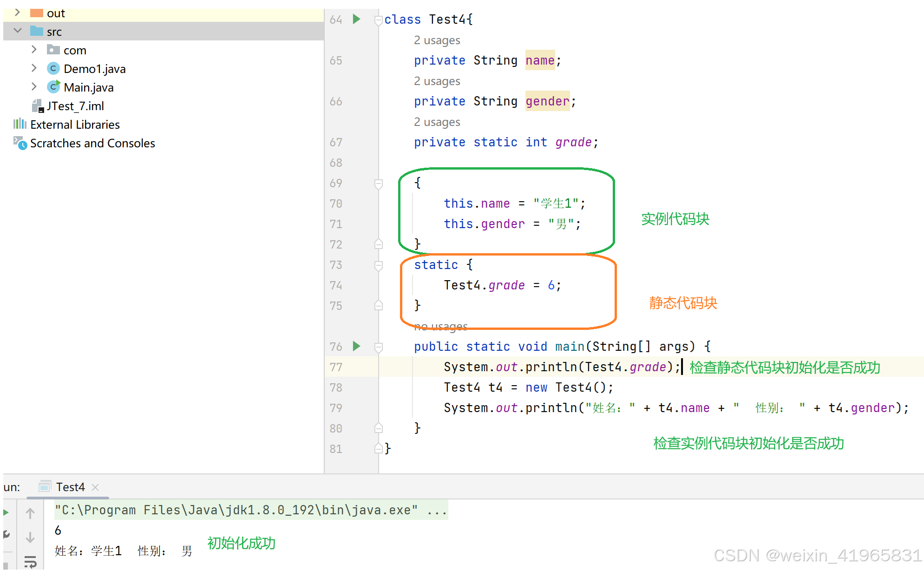Click run gutter icon beside class Test4
This screenshot has width=924, height=571.
click(x=356, y=19)
